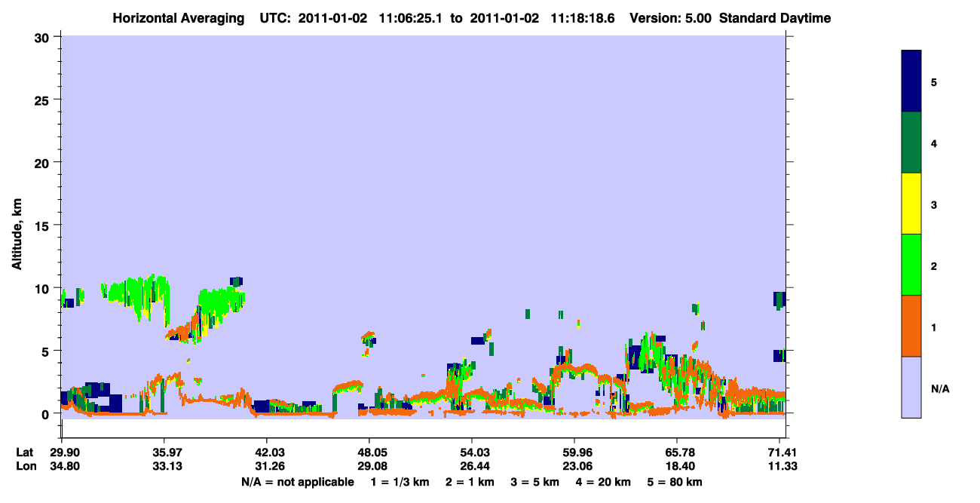Click the 'Lon' row label
Viewport: 980px width, 503px height.
coord(25,466)
